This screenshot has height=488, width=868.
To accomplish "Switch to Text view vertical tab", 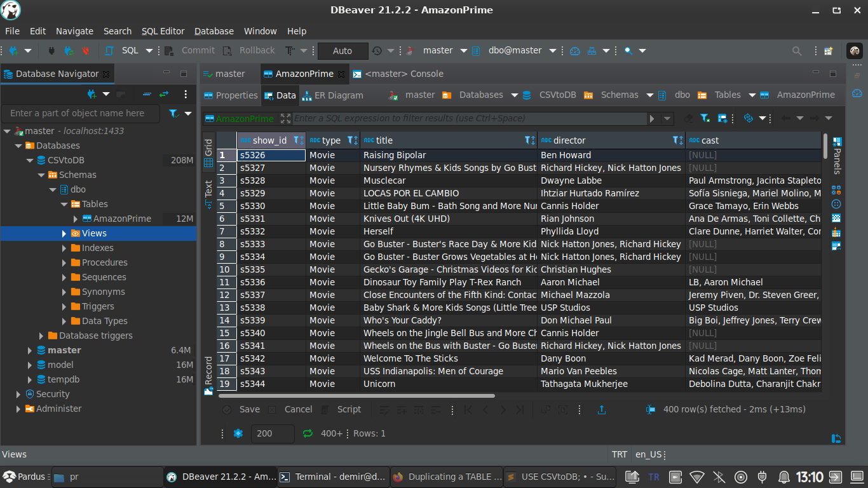I will click(x=208, y=194).
